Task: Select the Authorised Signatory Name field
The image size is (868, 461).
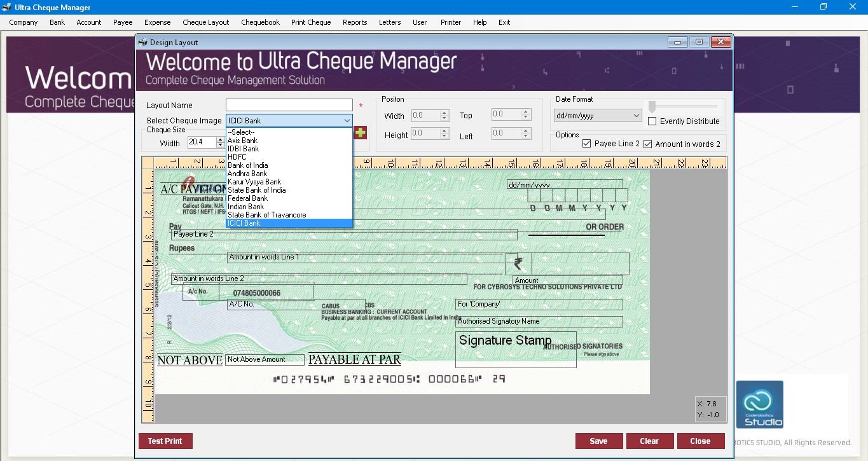Action: coord(539,322)
